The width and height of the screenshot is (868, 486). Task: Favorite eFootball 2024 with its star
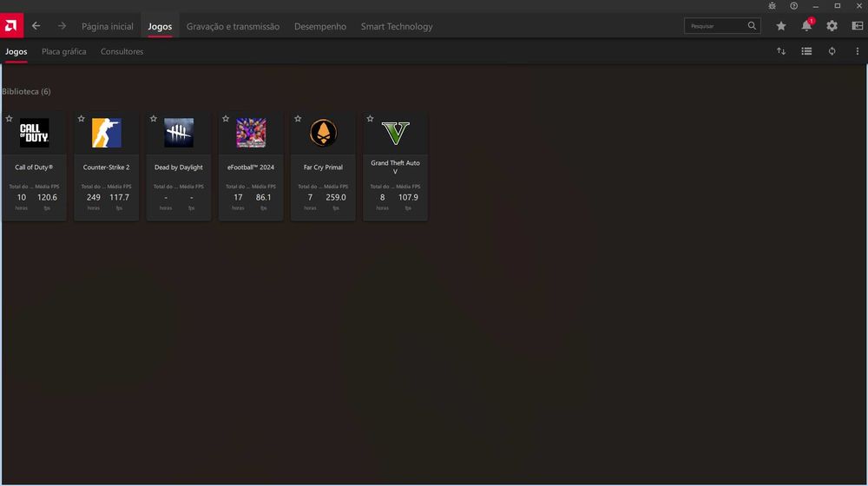226,118
